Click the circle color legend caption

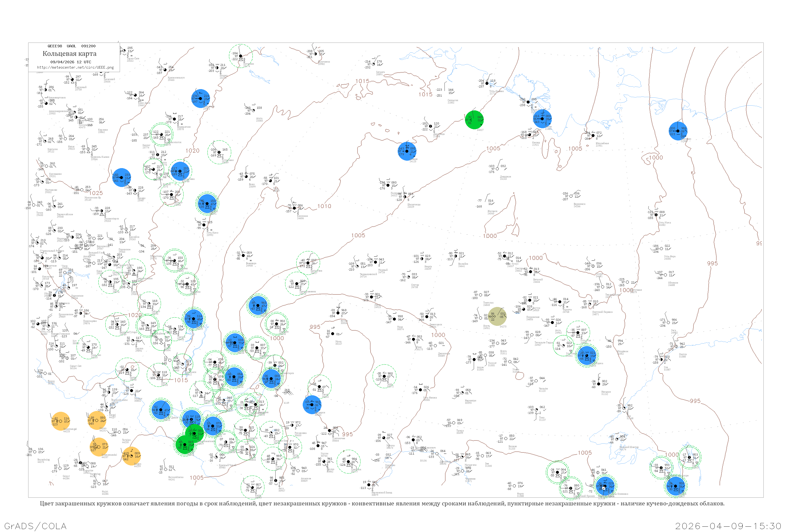point(382,504)
